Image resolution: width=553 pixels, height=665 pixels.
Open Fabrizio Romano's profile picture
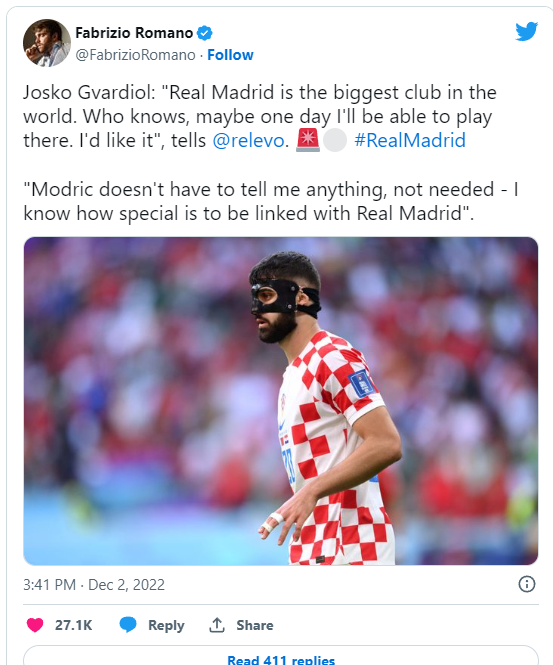[47, 43]
